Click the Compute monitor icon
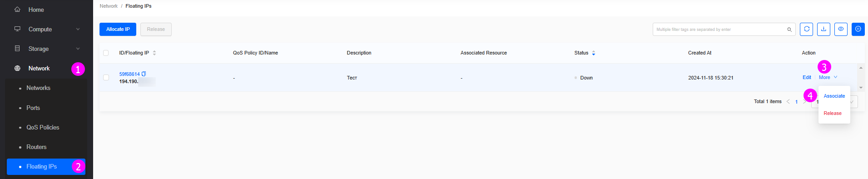The image size is (868, 179). coord(17,29)
